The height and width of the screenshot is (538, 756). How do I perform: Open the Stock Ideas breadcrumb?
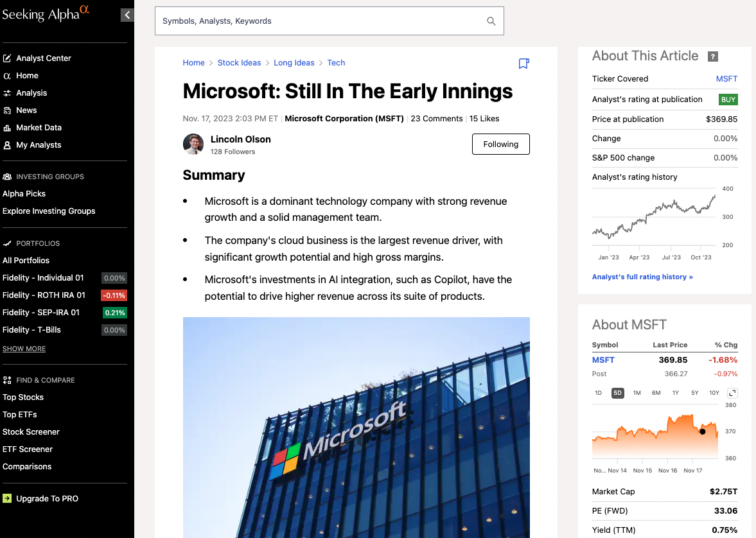(239, 63)
